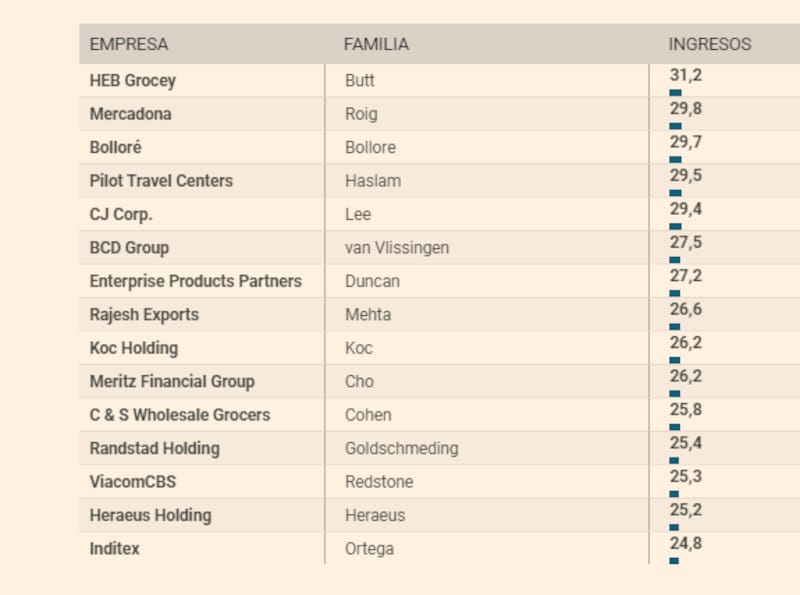
Task: Select the Mercadona row name
Action: (x=130, y=114)
